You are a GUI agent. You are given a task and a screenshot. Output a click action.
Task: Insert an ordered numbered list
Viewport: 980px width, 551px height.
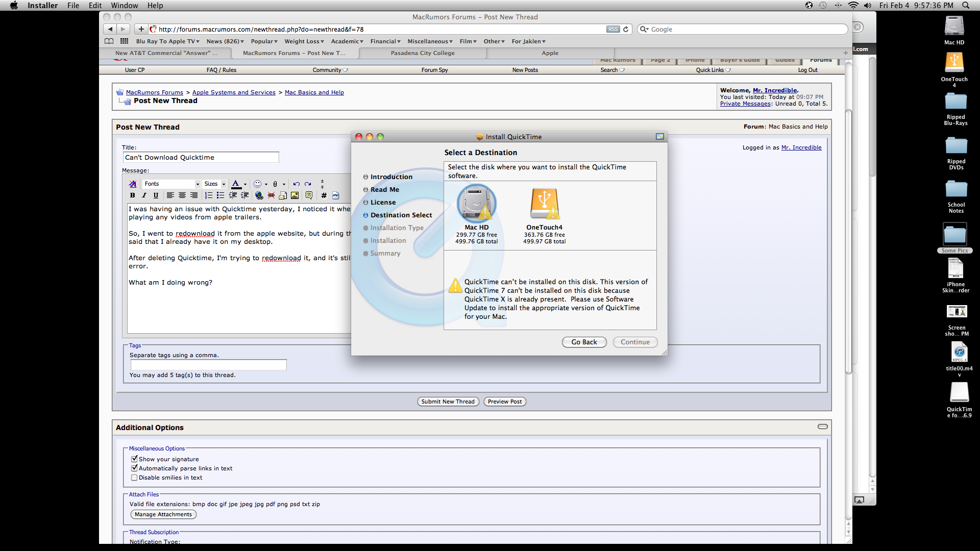pos(209,195)
